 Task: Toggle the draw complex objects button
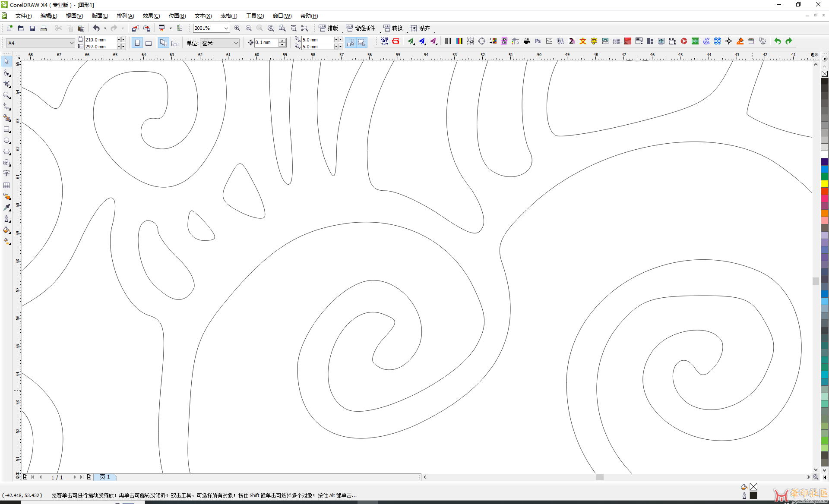point(362,43)
